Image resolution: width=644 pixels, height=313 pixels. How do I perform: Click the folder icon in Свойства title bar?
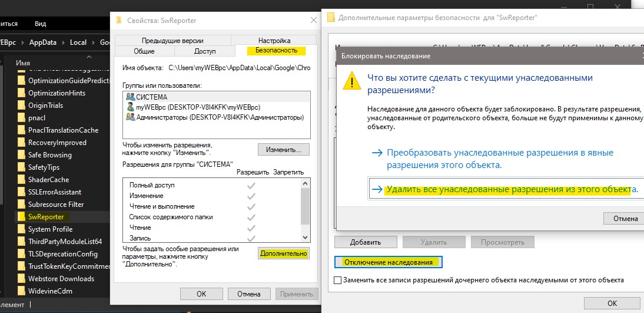119,20
